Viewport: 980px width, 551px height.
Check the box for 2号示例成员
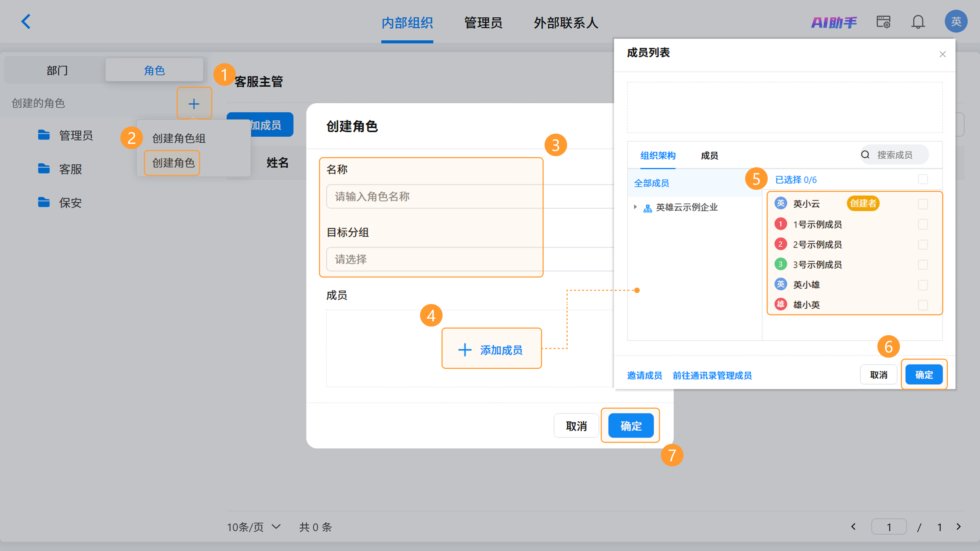[923, 244]
